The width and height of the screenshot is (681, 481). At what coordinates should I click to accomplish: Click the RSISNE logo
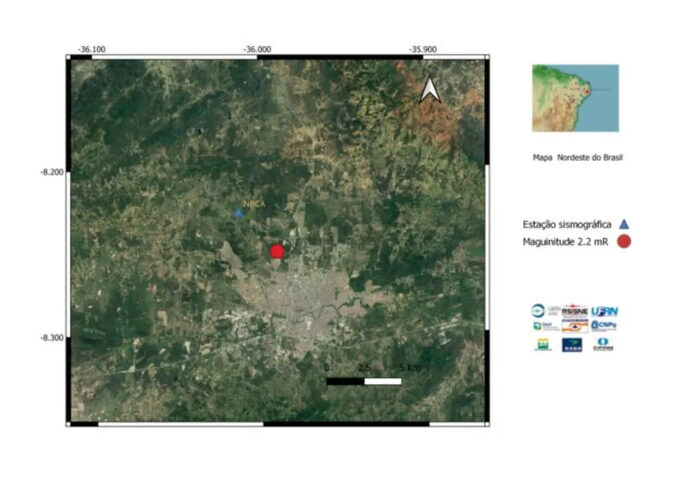(573, 310)
